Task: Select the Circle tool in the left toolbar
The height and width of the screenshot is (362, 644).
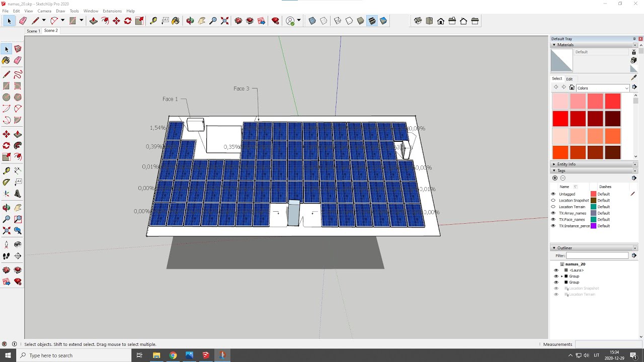Action: [7, 97]
